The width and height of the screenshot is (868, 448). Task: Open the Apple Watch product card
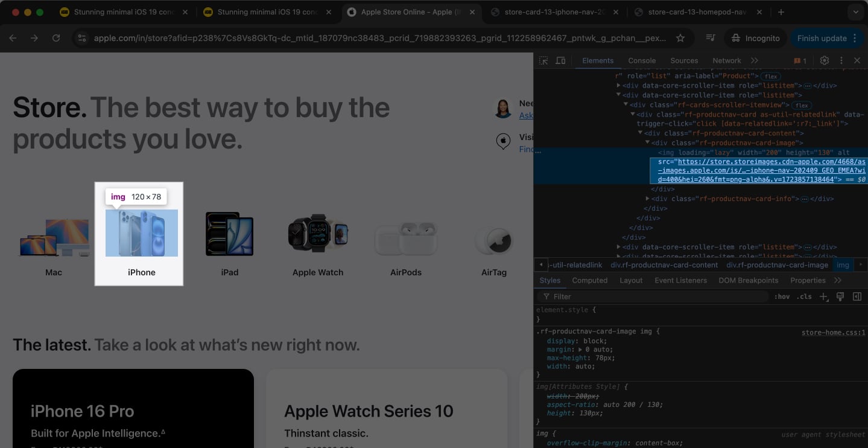coord(318,244)
